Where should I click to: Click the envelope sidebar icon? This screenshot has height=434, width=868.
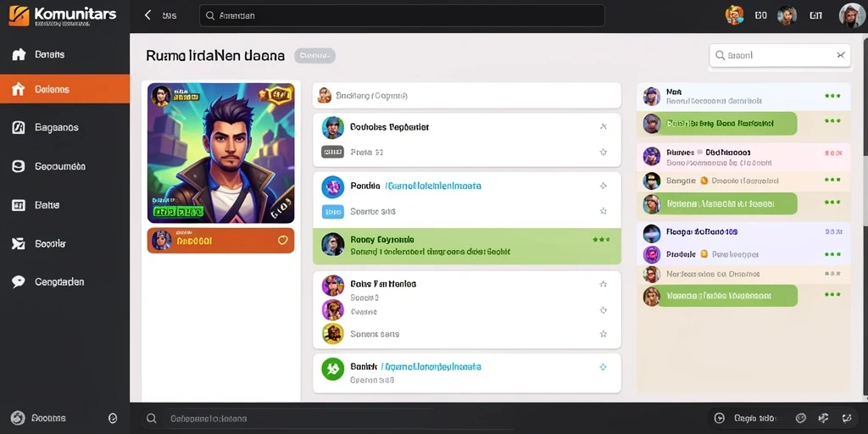(x=19, y=243)
